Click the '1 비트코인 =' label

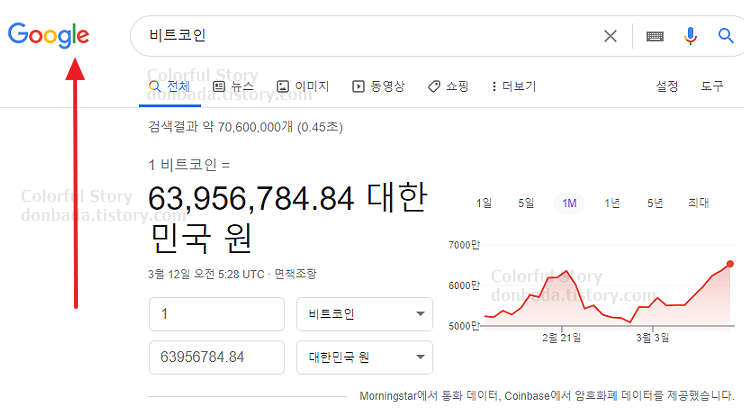pos(189,165)
